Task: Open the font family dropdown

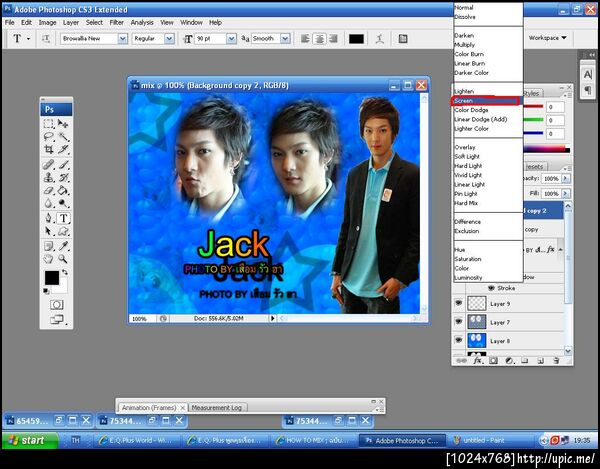Action: pyautogui.click(x=122, y=39)
